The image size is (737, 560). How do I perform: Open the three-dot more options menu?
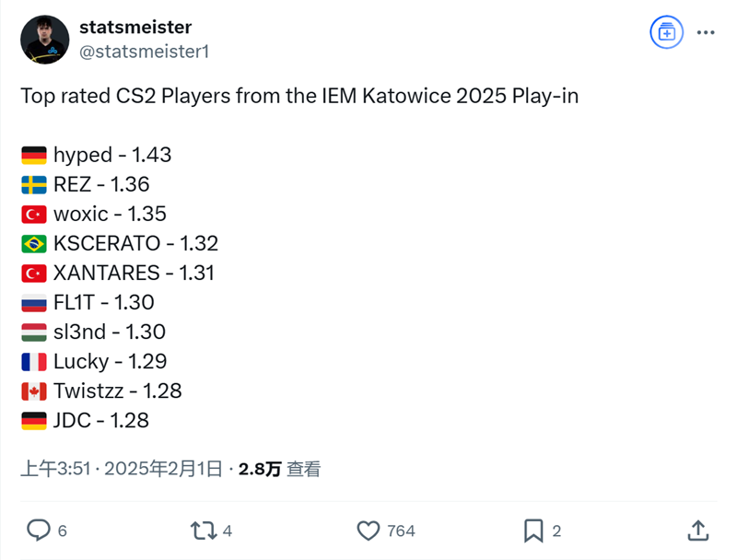pos(706,32)
